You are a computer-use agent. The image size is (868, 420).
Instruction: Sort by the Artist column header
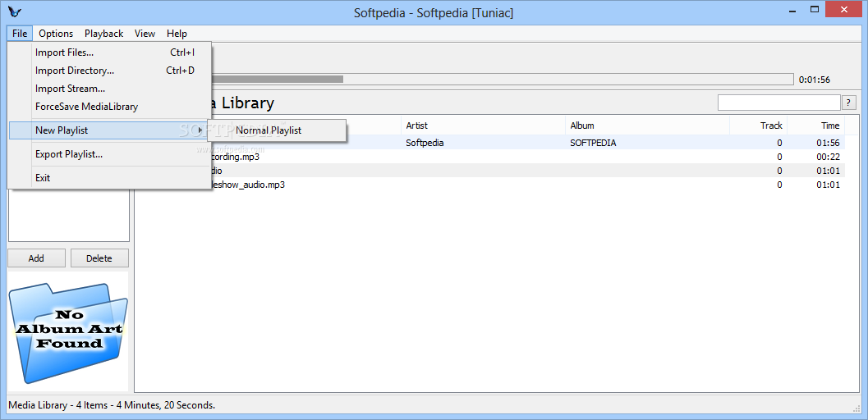tap(483, 126)
